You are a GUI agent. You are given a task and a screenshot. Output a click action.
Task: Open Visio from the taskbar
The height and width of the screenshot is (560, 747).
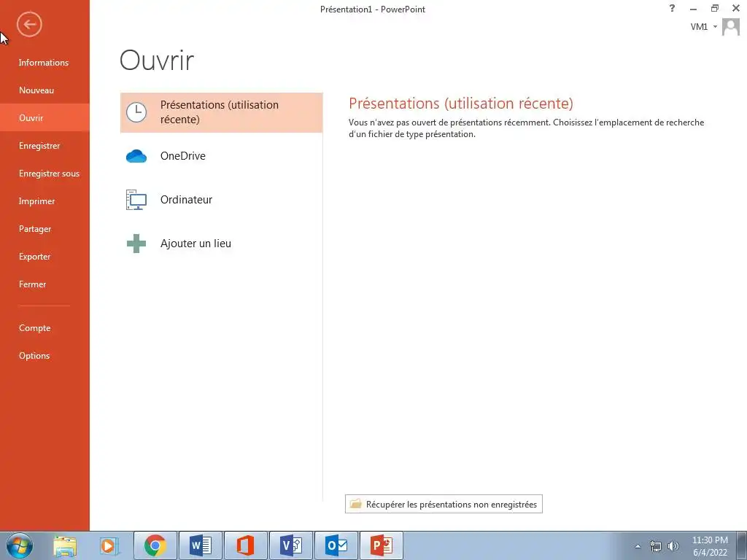(x=290, y=545)
